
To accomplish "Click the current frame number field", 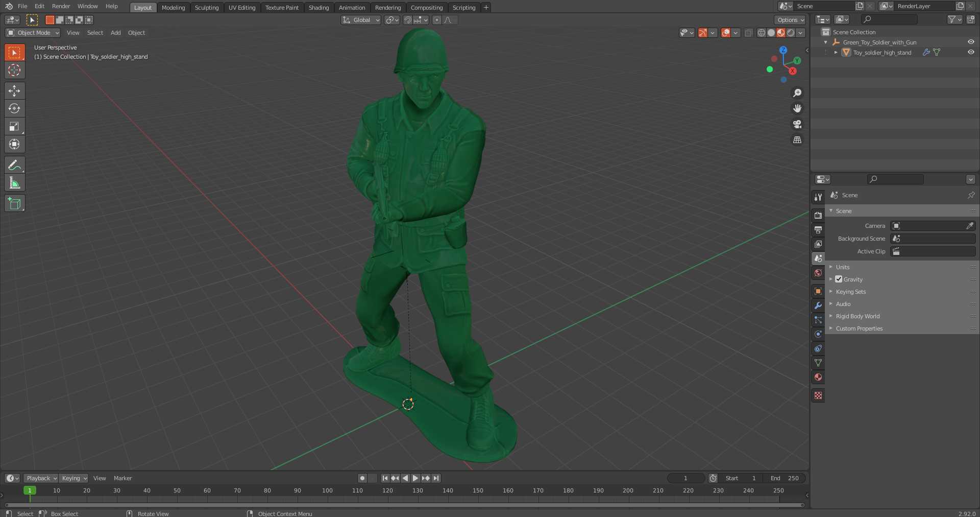I will (686, 478).
